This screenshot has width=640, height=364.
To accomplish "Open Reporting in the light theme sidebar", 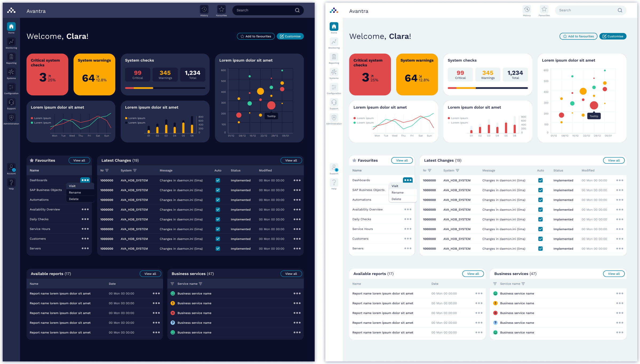I will point(334,57).
